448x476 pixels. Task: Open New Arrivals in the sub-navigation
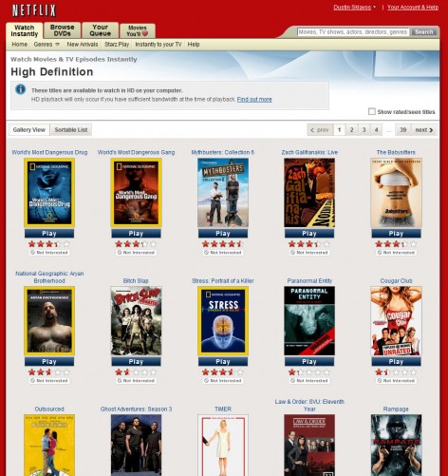coord(83,45)
